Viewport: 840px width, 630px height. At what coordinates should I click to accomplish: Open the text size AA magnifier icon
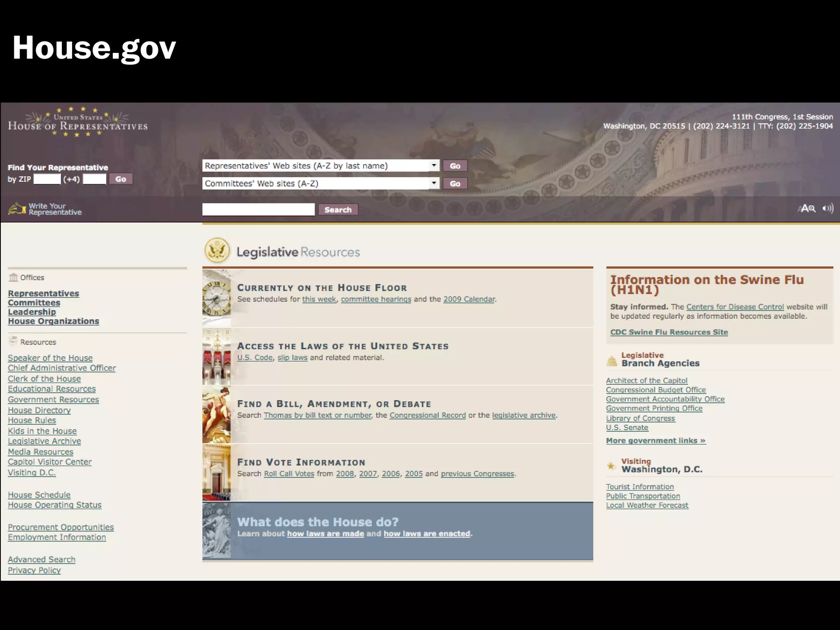coord(807,208)
